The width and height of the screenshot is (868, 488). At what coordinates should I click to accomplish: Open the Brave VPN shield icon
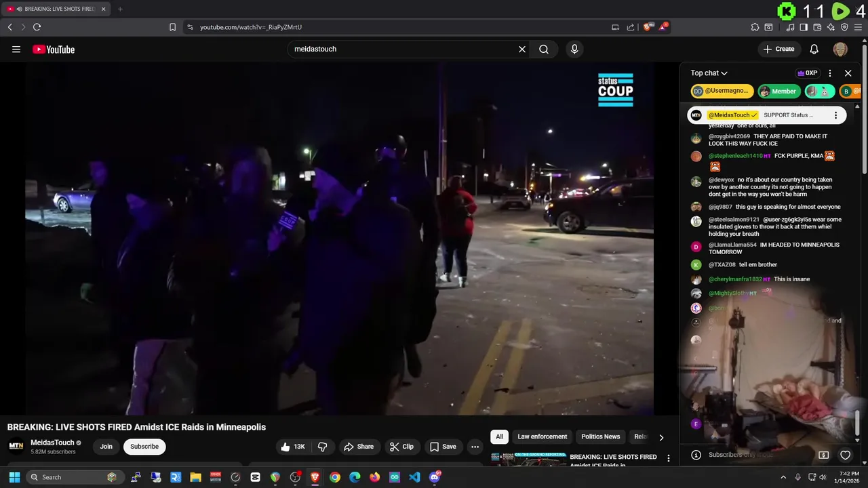[x=844, y=27]
